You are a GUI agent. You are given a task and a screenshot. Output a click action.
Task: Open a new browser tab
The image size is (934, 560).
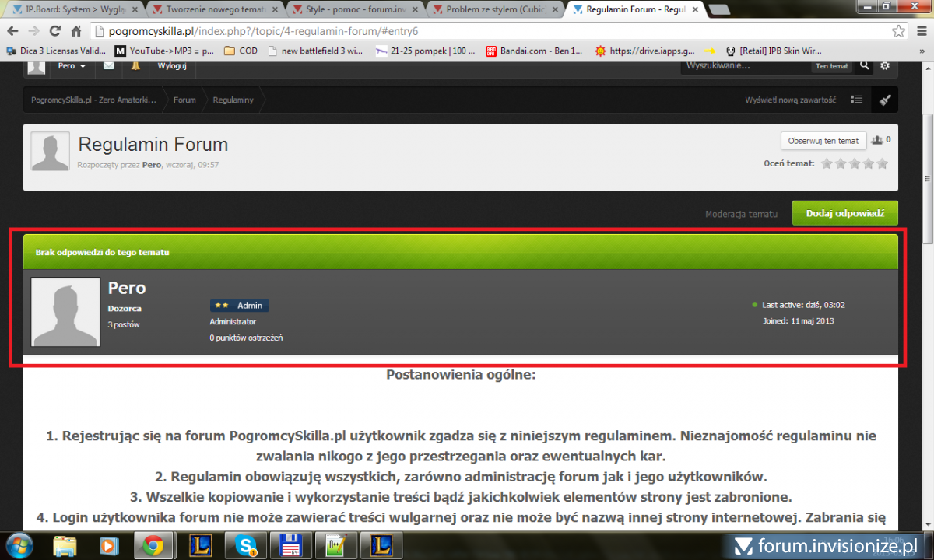(719, 10)
